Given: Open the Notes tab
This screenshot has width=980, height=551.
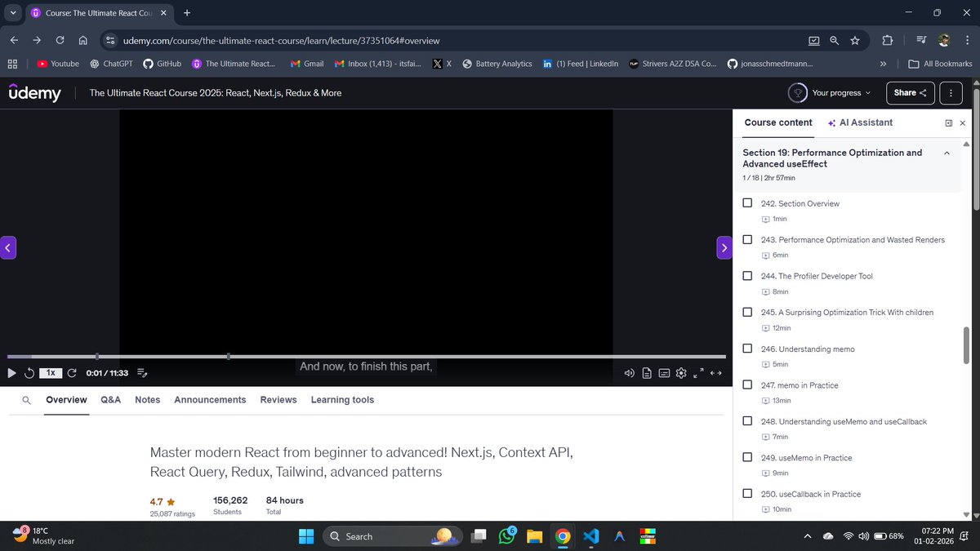Looking at the screenshot, I should pyautogui.click(x=148, y=400).
